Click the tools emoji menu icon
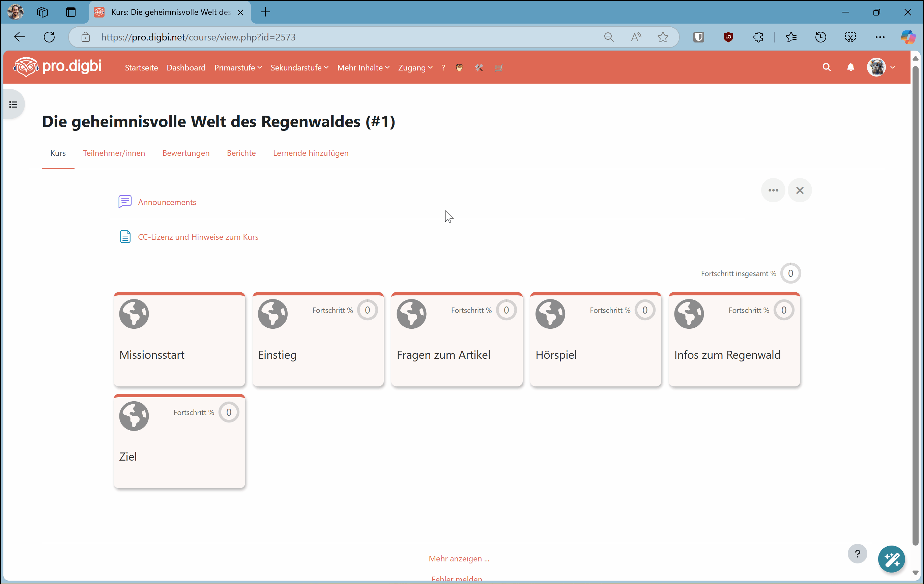Viewport: 924px width, 584px height. coord(479,67)
